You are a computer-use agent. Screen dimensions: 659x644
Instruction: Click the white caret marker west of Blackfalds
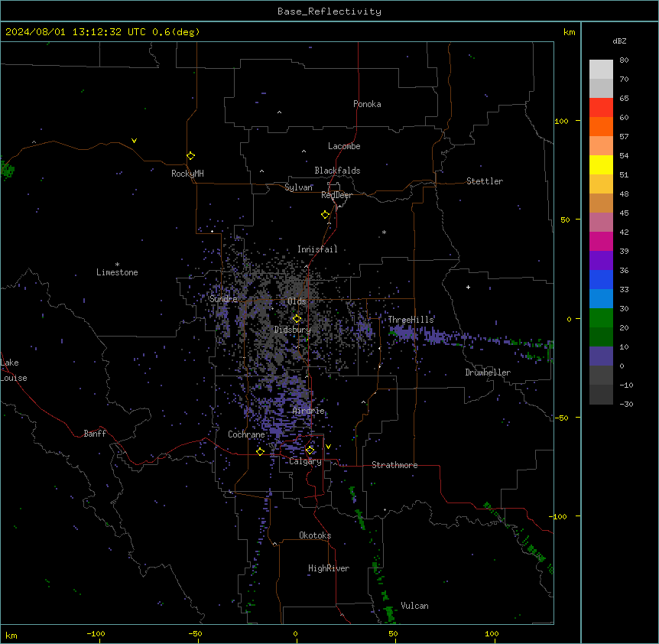[261, 171]
